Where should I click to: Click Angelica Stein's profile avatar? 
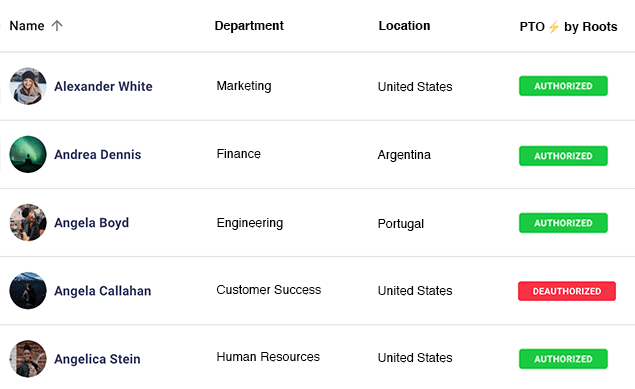click(x=28, y=358)
